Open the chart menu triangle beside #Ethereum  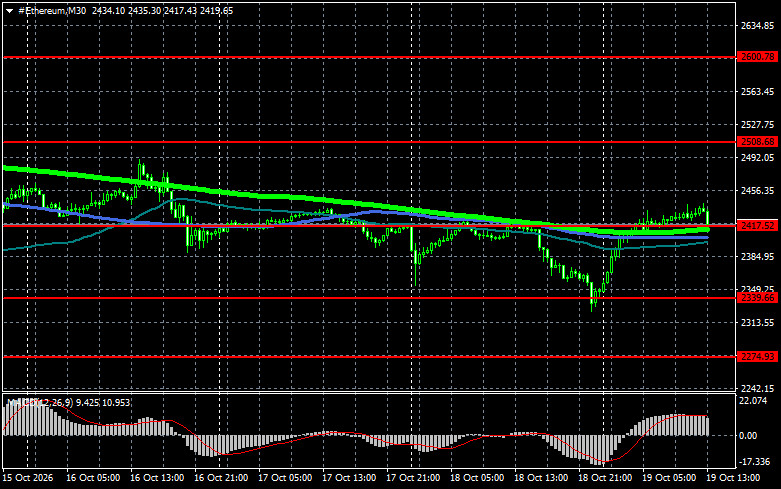9,11
